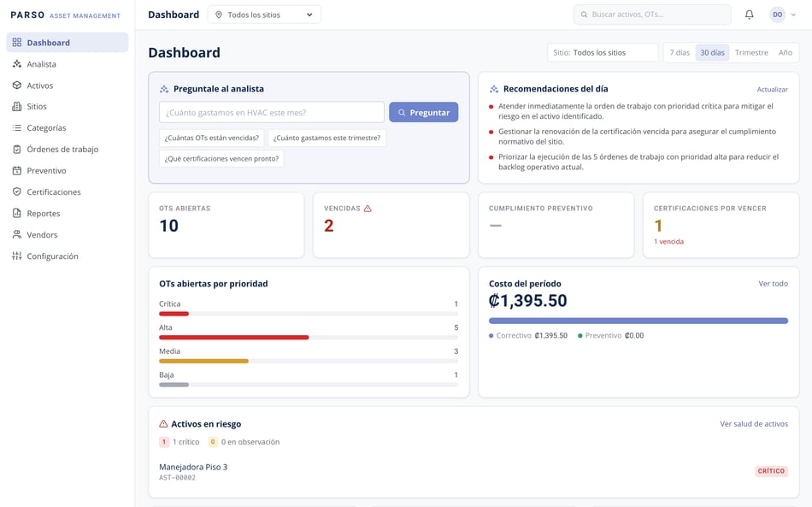Click the Media priority yellow bar
The width and height of the screenshot is (812, 507).
[203, 361]
